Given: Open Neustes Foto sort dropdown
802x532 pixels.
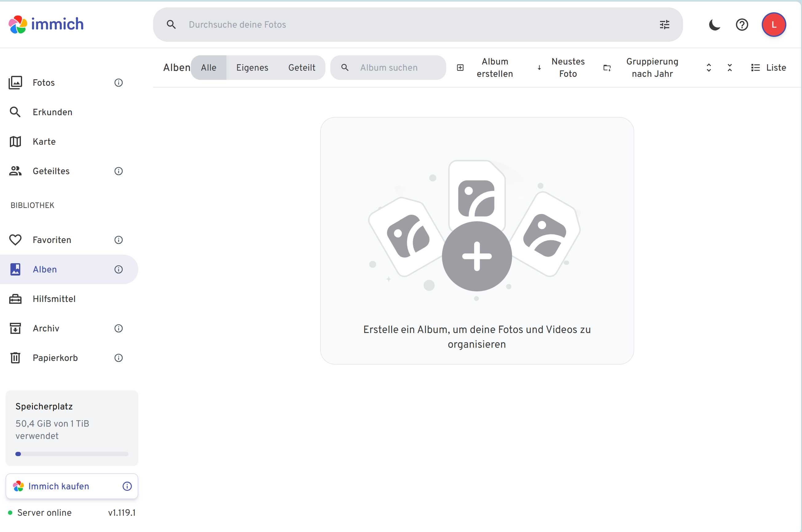Looking at the screenshot, I should pyautogui.click(x=561, y=68).
